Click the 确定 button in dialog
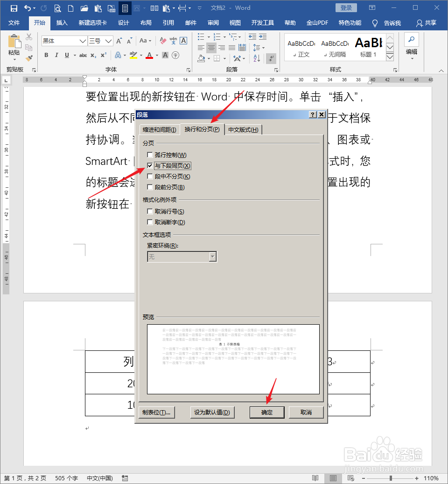Image resolution: width=448 pixels, height=484 pixels. click(267, 413)
